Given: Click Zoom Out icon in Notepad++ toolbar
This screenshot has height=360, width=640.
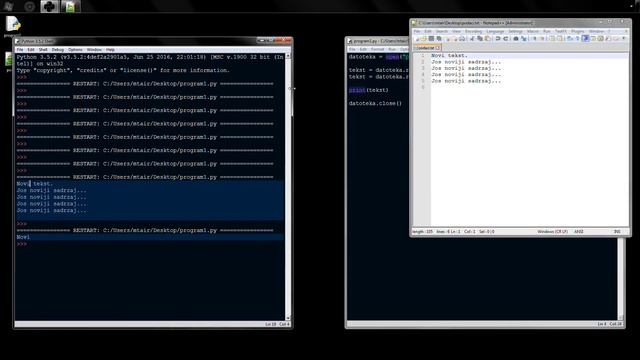Looking at the screenshot, I should [x=542, y=38].
